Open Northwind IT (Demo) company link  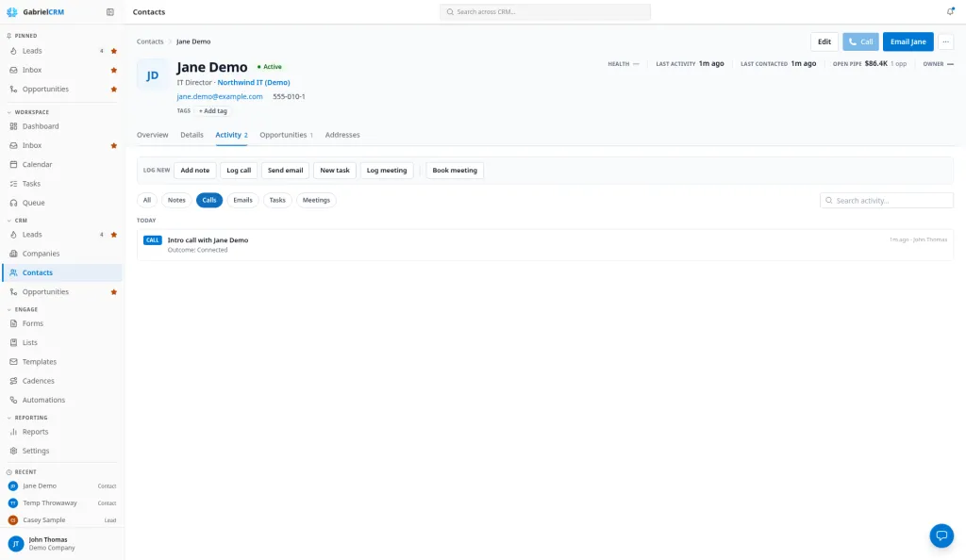[x=254, y=82]
